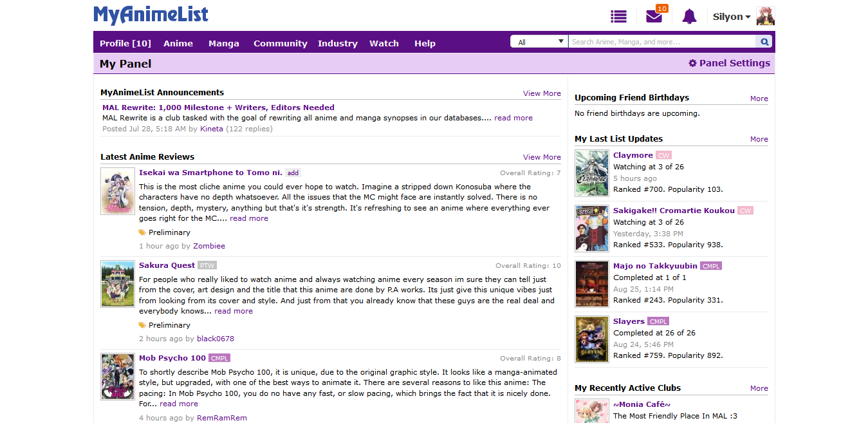The image size is (868, 423).
Task: Click the Slayers cover thumbnail
Action: coord(592,339)
